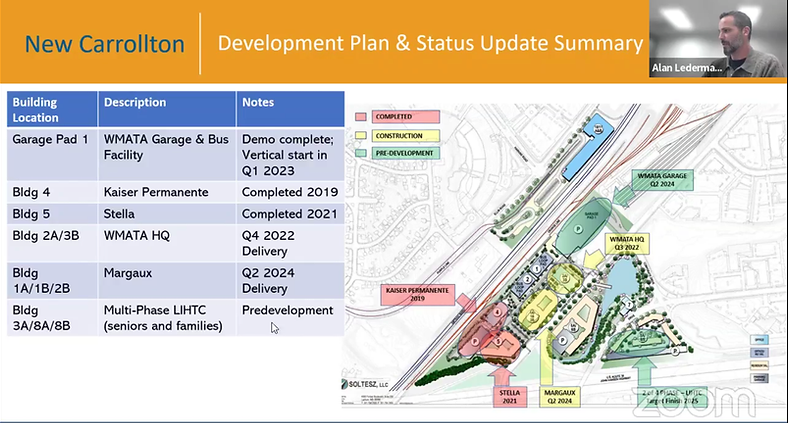Click the 'Stella' description cell in the table
Image resolution: width=788 pixels, height=423 pixels.
point(167,214)
